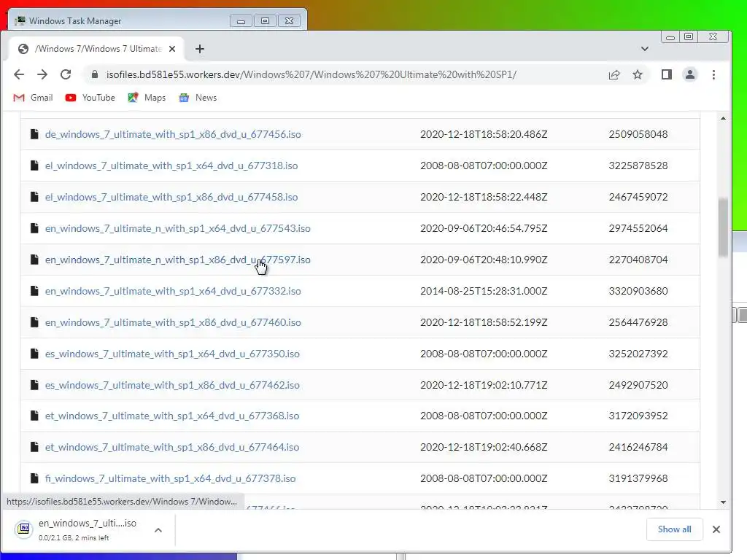Minimize the Windows Task Manager window

pos(241,21)
